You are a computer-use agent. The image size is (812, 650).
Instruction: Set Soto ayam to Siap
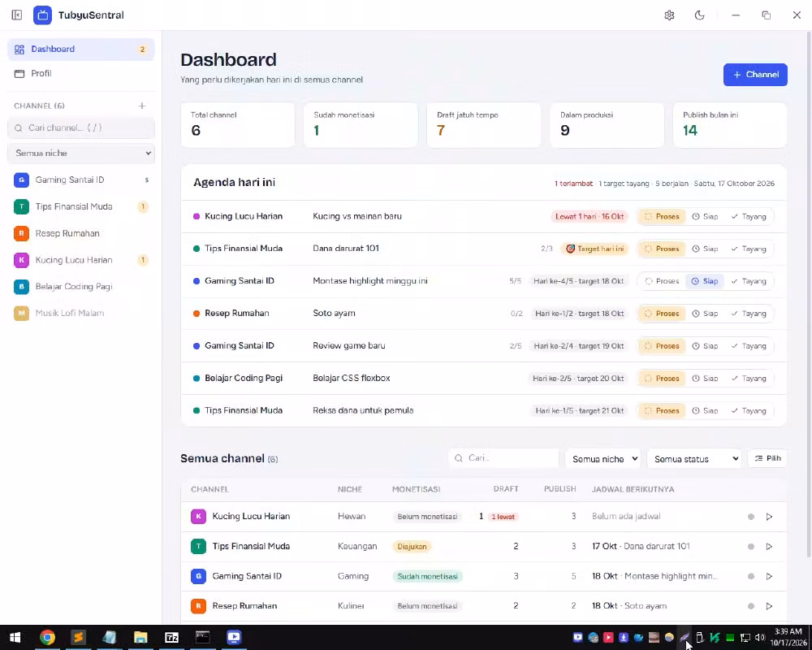705,314
